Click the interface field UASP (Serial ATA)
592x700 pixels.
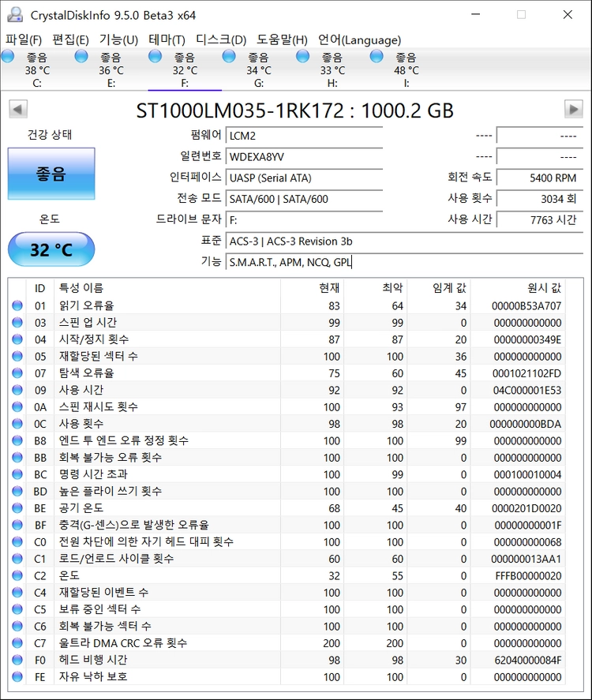[304, 178]
